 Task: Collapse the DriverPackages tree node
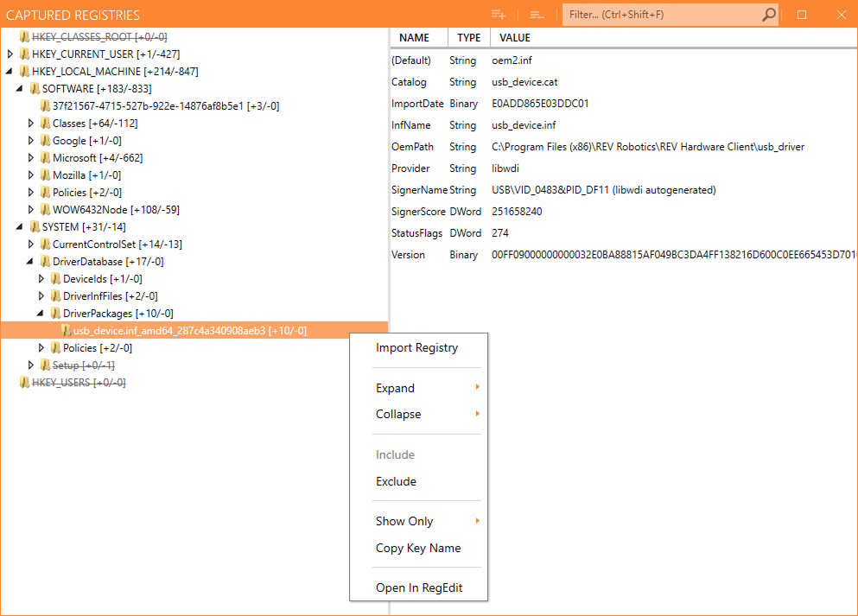click(x=41, y=314)
